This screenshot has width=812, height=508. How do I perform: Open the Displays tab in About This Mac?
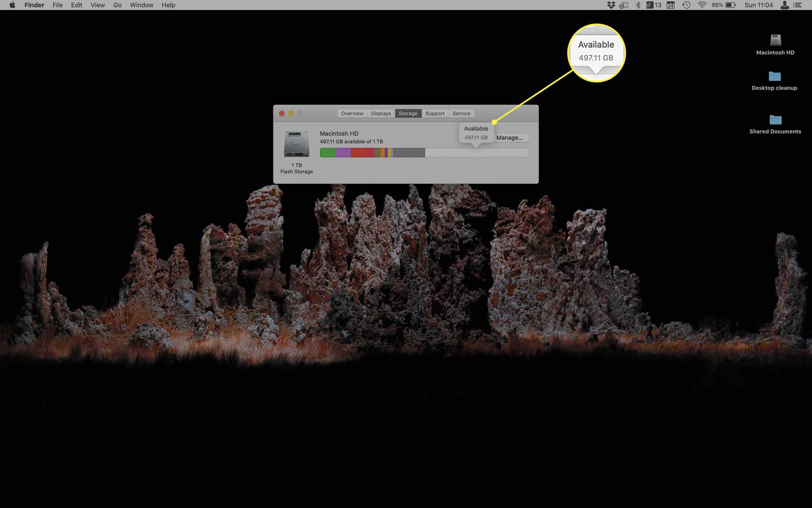(380, 113)
